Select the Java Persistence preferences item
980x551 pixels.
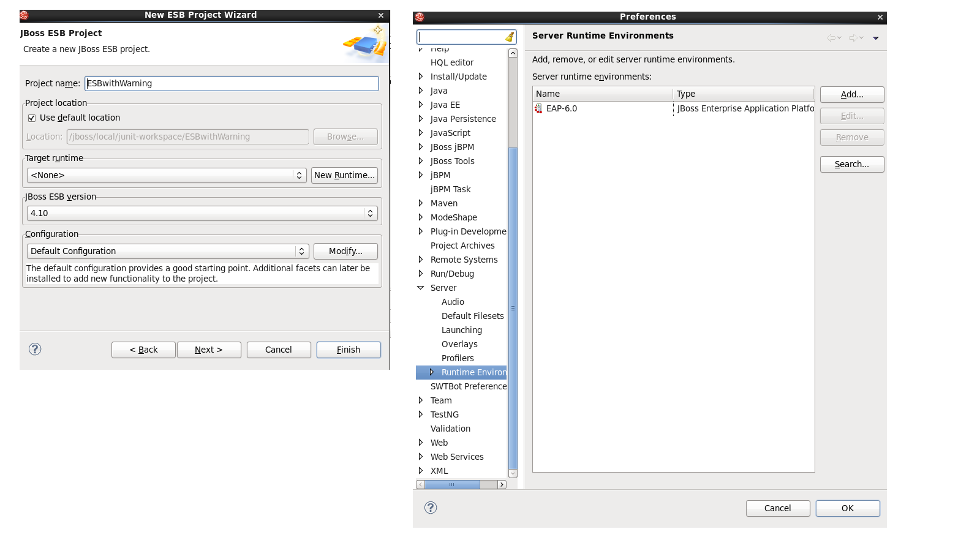click(463, 119)
